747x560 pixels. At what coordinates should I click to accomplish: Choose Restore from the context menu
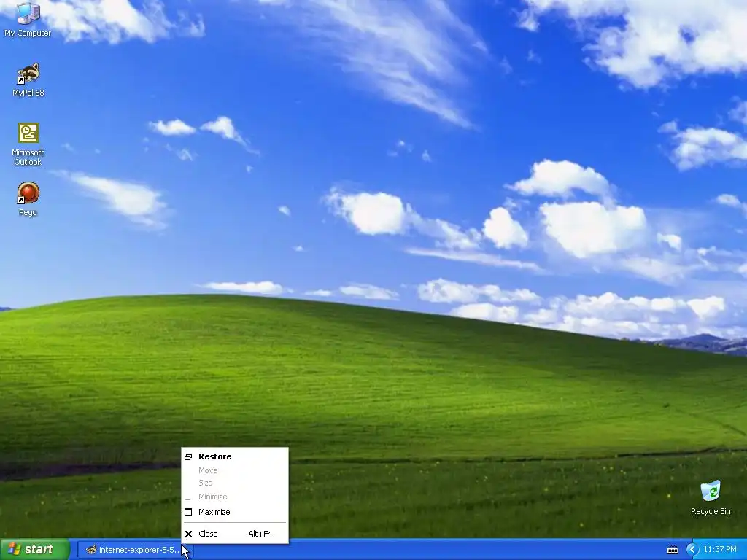click(235, 456)
